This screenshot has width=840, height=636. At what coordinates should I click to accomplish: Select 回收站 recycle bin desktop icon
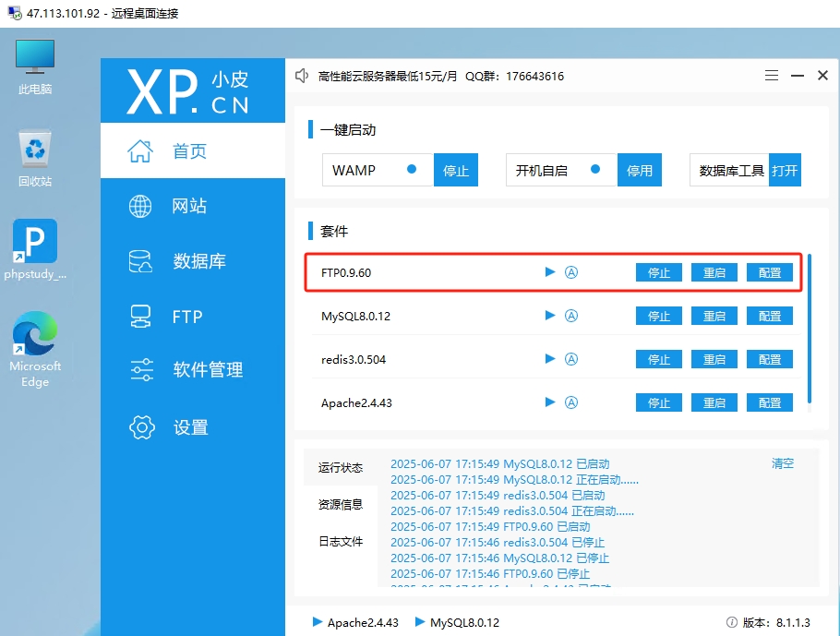coord(35,159)
